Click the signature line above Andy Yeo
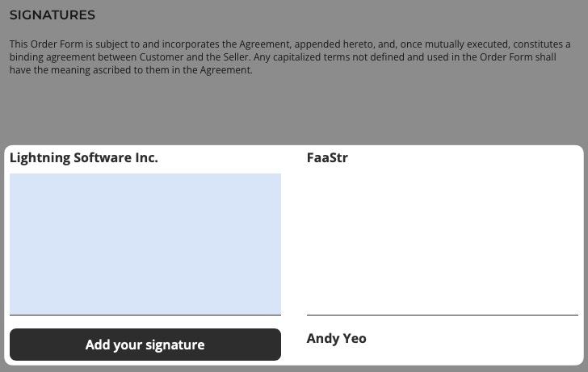Image resolution: width=588 pixels, height=372 pixels. coord(443,315)
